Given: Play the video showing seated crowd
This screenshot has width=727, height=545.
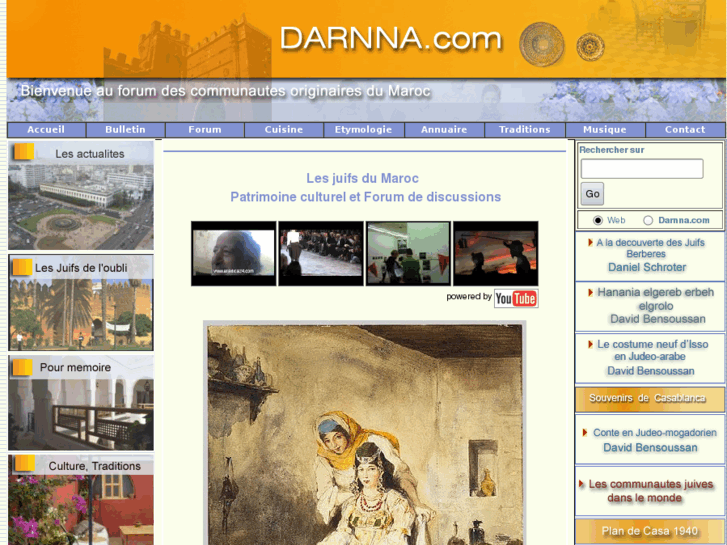Looking at the screenshot, I should (321, 253).
